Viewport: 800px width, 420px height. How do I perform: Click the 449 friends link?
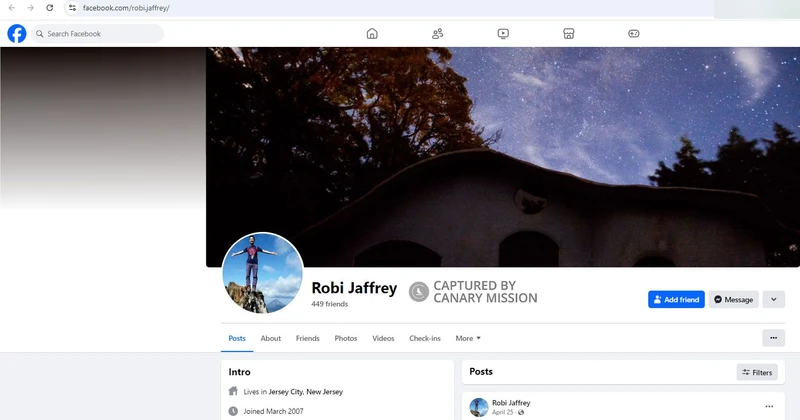point(330,304)
